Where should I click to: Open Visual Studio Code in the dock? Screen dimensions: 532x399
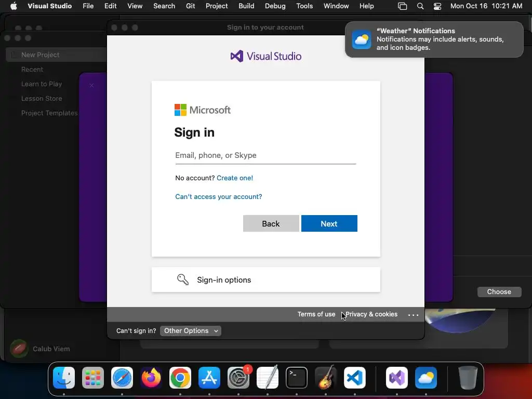click(x=355, y=378)
